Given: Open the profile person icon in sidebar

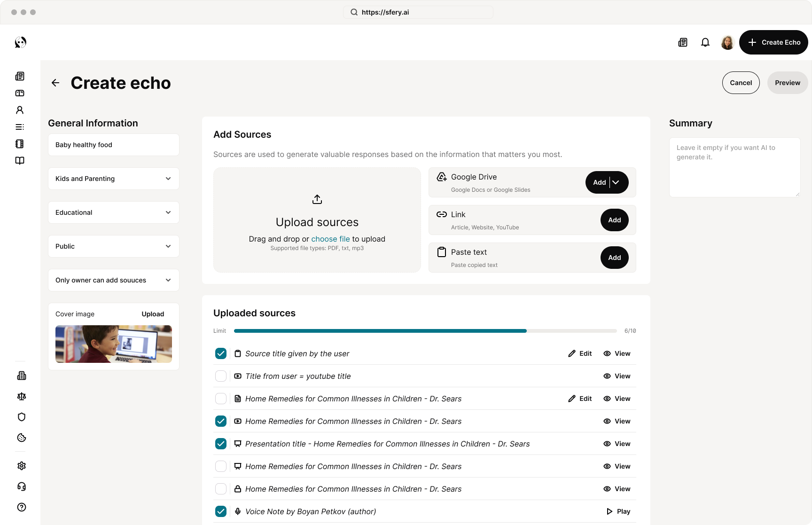Looking at the screenshot, I should click(20, 110).
